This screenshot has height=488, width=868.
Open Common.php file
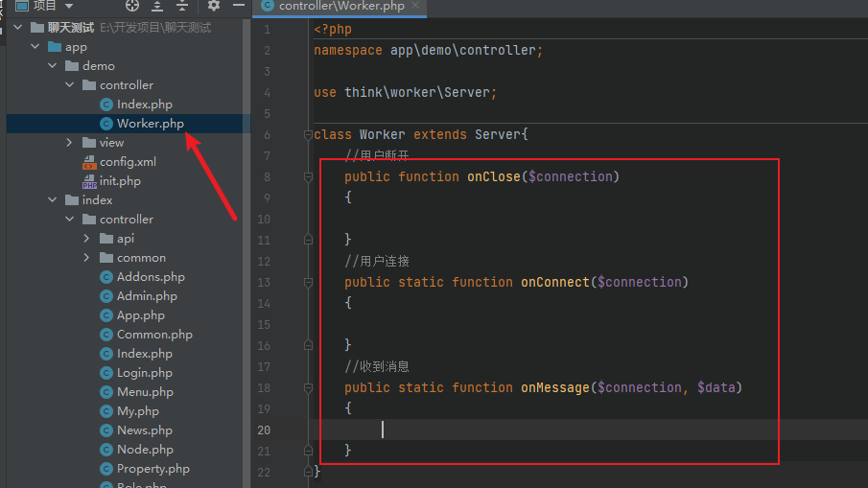pyautogui.click(x=154, y=335)
